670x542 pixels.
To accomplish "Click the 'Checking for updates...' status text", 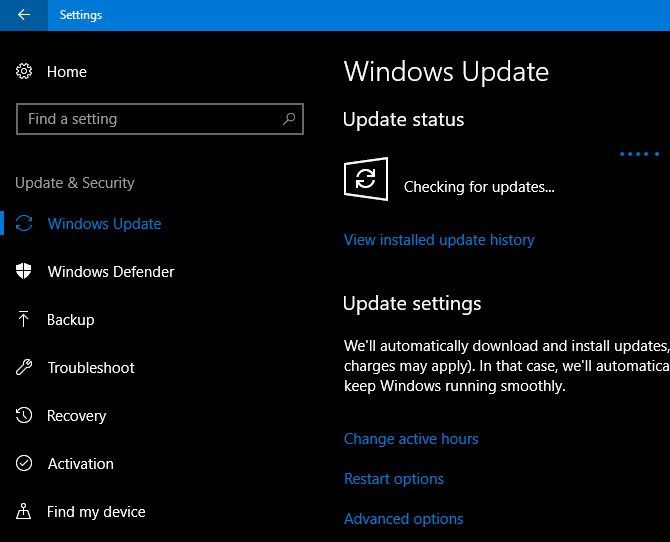I will [479, 187].
